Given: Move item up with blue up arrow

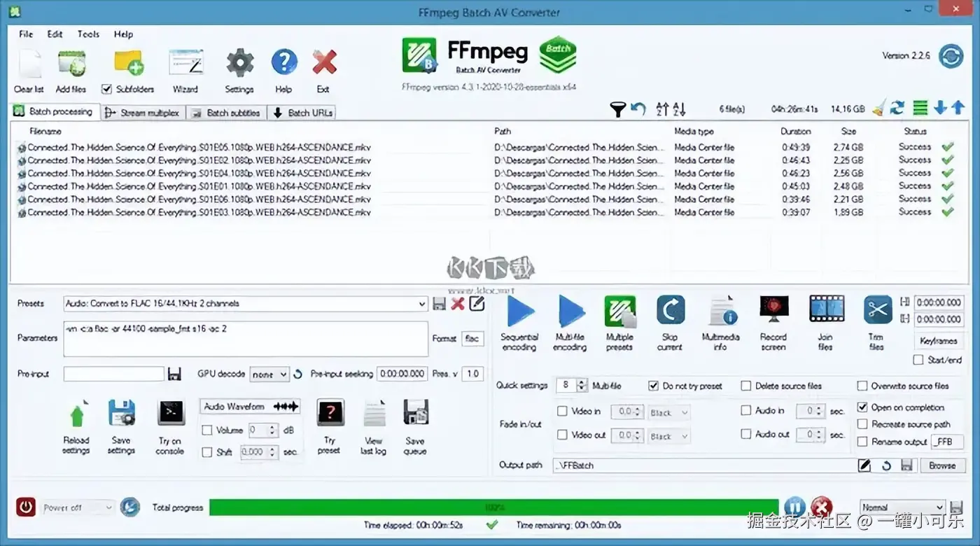Looking at the screenshot, I should [x=958, y=108].
